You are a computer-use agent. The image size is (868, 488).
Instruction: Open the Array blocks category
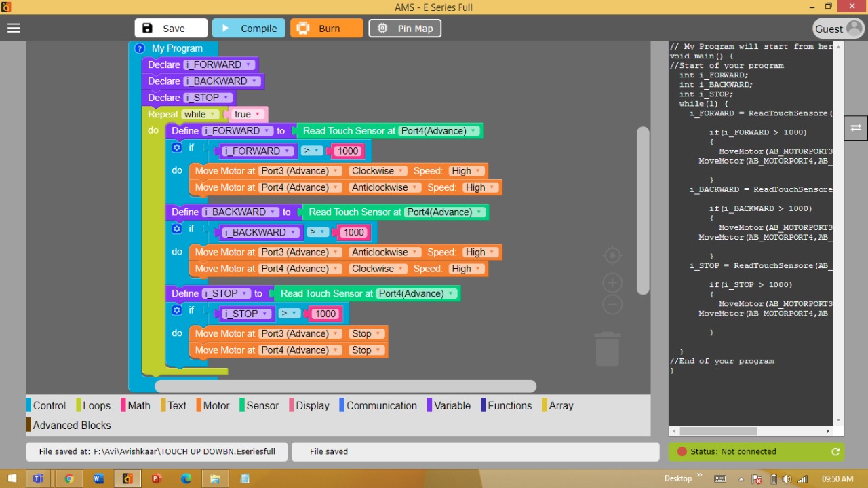[x=558, y=405]
